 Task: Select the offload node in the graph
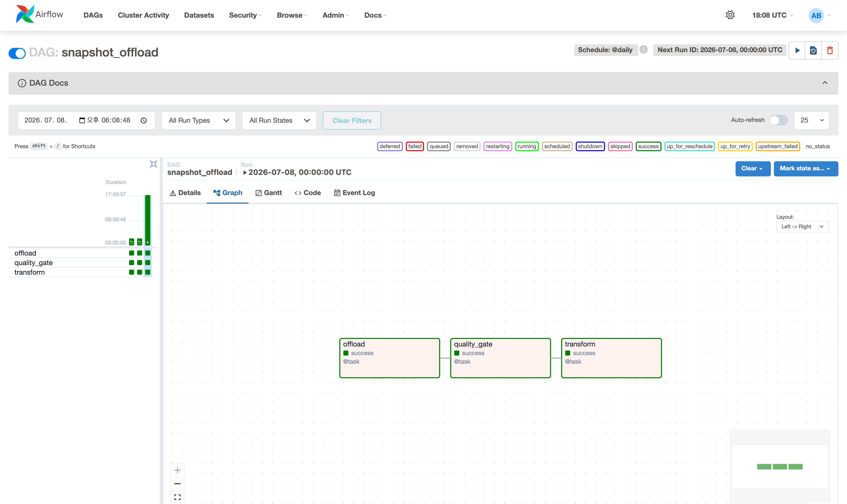coord(389,358)
